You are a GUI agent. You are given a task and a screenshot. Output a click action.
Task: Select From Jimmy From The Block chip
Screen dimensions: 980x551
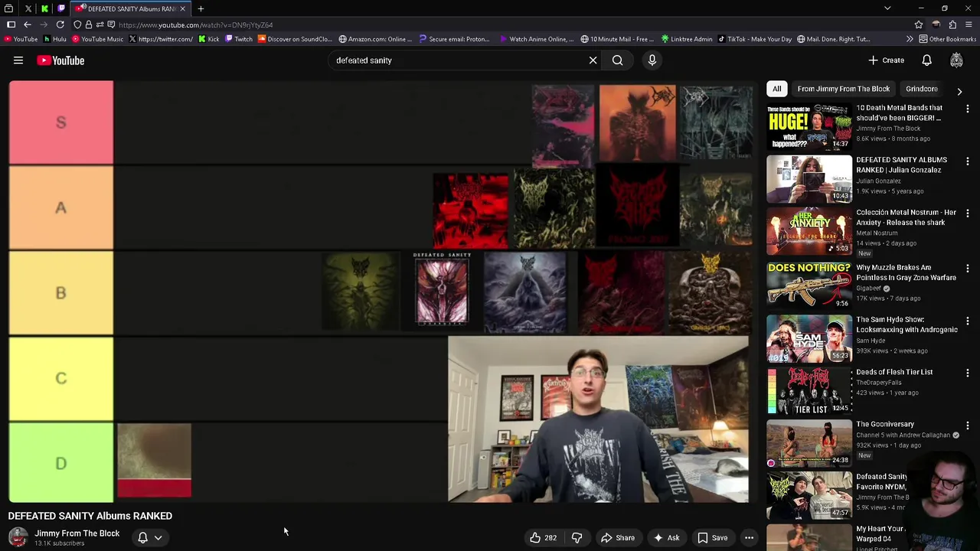tap(843, 89)
